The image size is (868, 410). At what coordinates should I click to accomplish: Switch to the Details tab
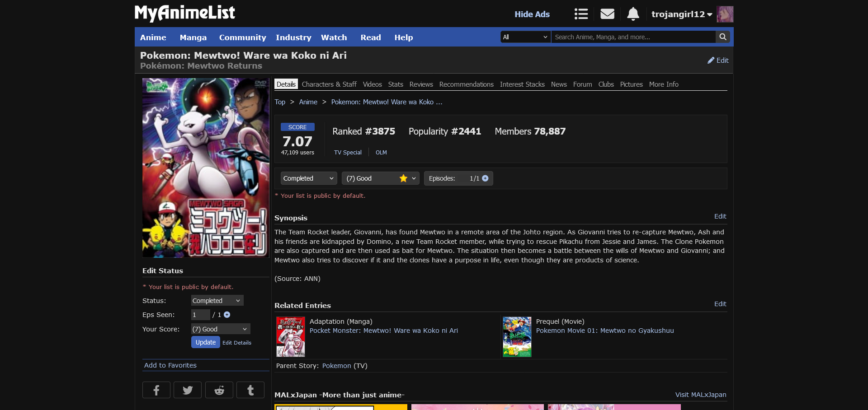click(286, 84)
